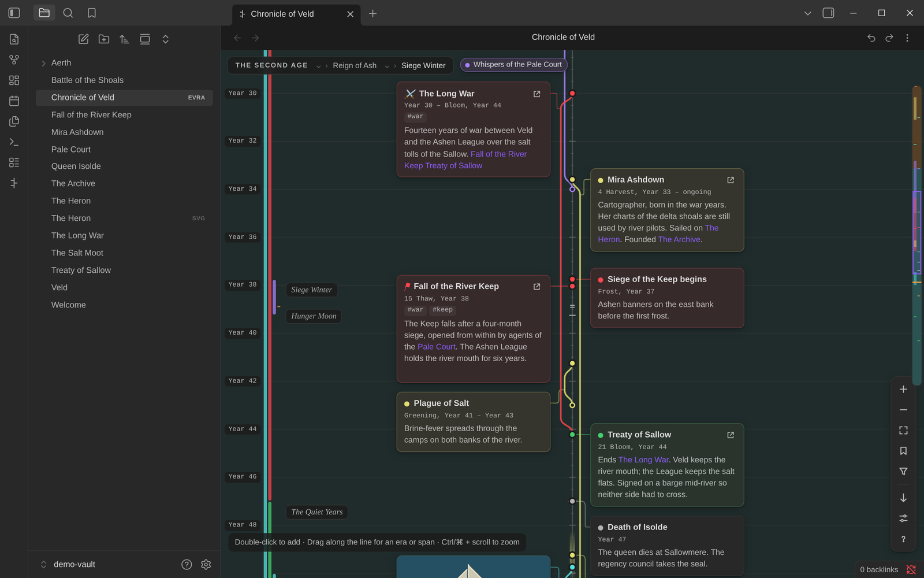This screenshot has width=924, height=578.
Task: Open a new tab
Action: click(x=372, y=13)
